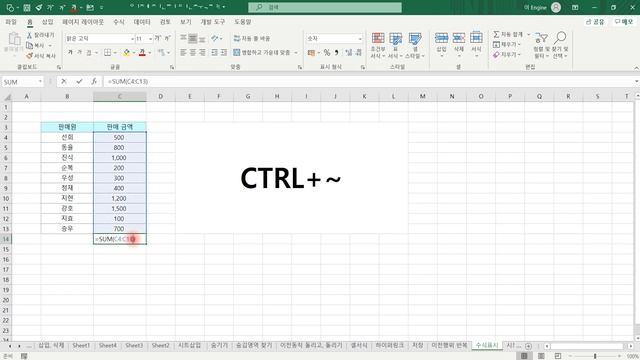
Task: Switch to Page Layout view in status bar
Action: 541,356
